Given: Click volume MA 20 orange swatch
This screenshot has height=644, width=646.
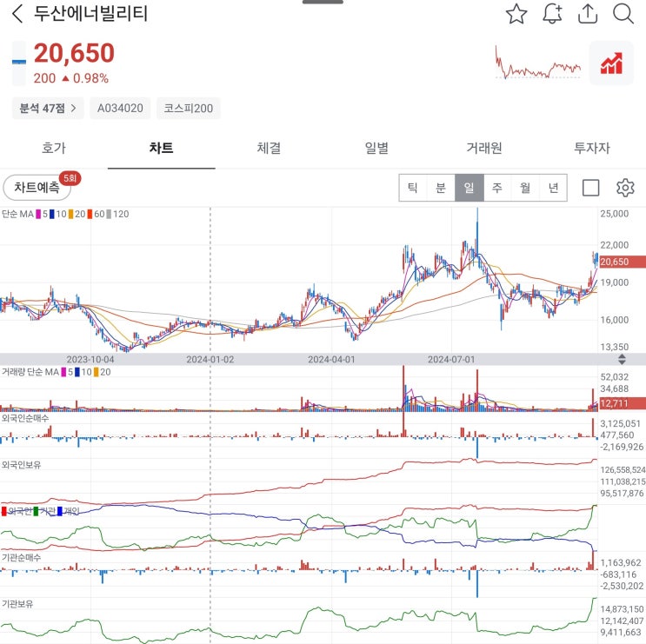Looking at the screenshot, I should (96, 372).
